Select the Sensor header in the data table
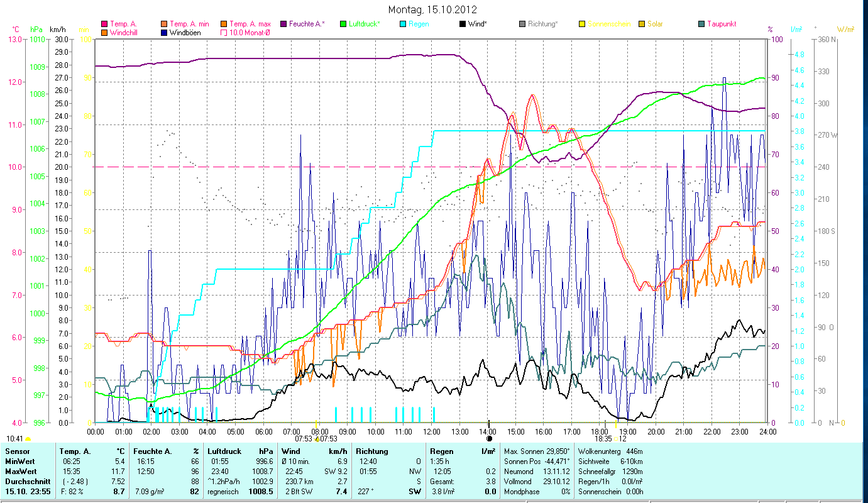 17,451
